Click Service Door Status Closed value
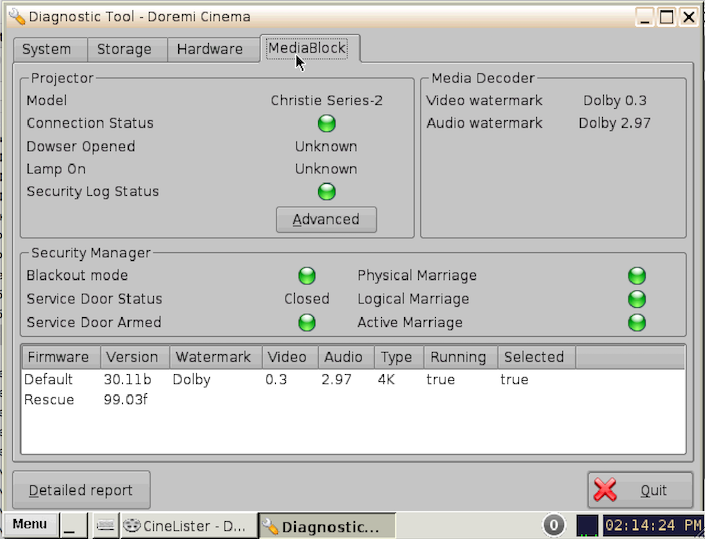This screenshot has width=705, height=539. point(307,299)
